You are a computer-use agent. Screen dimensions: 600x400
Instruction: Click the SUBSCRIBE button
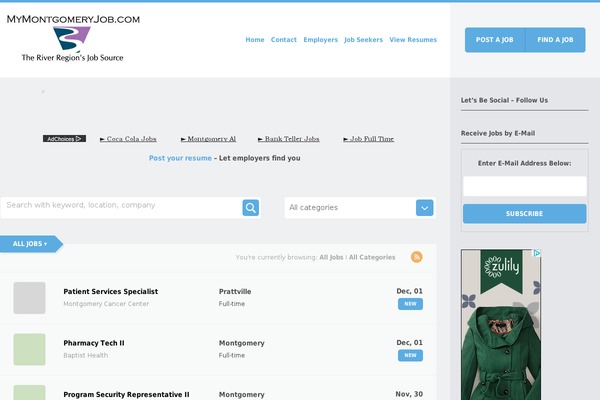coord(525,214)
